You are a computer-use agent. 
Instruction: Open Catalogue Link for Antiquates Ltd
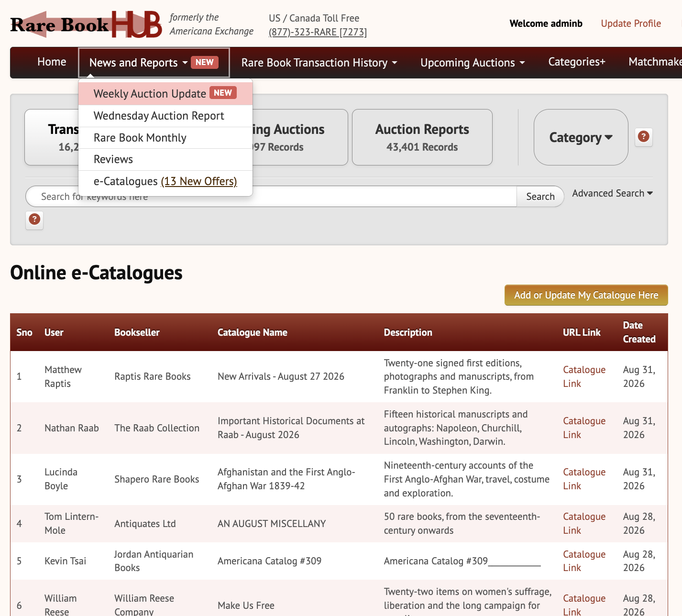pyautogui.click(x=584, y=523)
